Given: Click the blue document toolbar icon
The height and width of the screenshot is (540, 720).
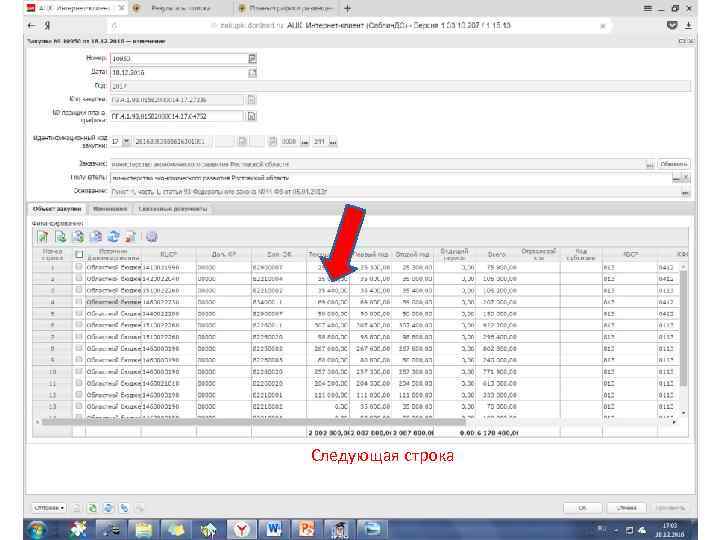Looking at the screenshot, I should [x=96, y=236].
